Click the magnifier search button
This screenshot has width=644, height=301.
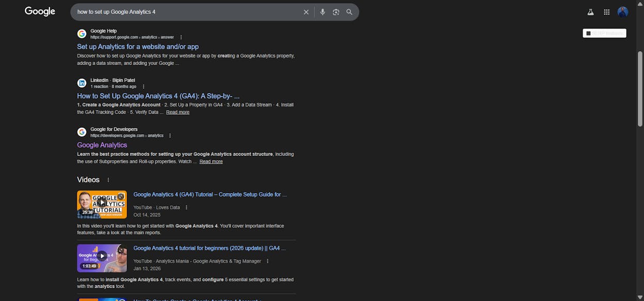click(349, 12)
